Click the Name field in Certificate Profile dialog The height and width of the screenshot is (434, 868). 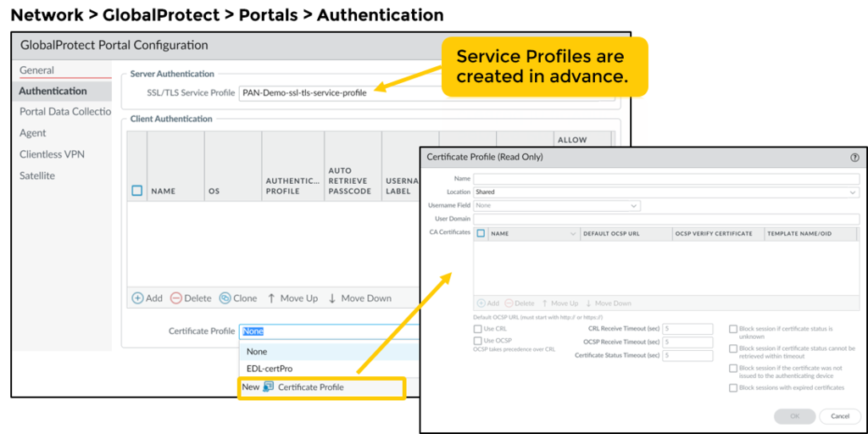click(x=666, y=179)
